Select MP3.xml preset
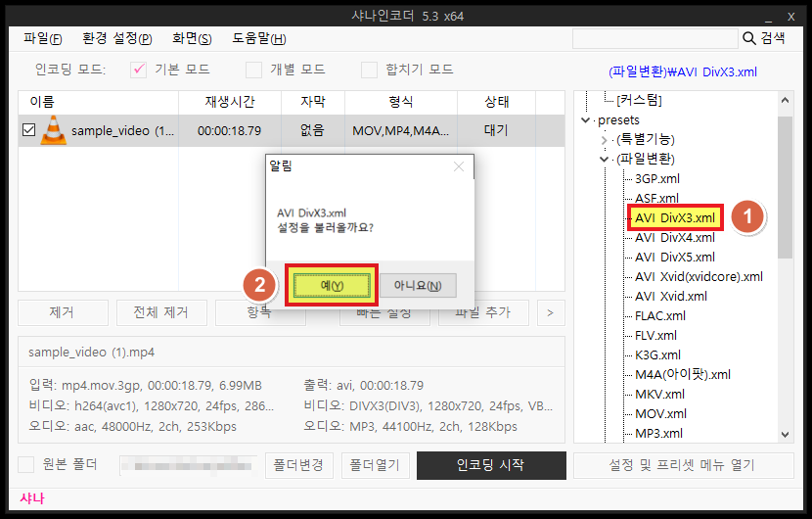Image resolution: width=812 pixels, height=519 pixels. (658, 434)
